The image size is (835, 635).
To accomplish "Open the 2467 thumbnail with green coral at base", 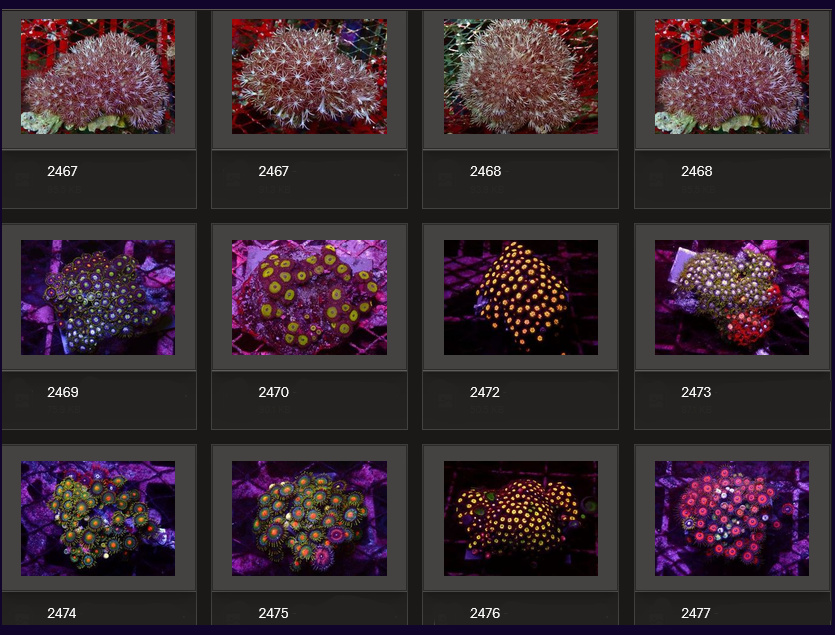I will [98, 76].
